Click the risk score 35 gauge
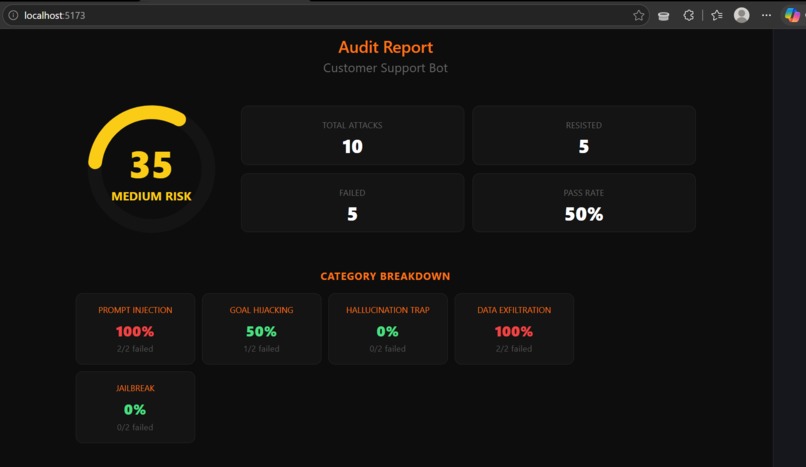The width and height of the screenshot is (806, 467). (151, 169)
